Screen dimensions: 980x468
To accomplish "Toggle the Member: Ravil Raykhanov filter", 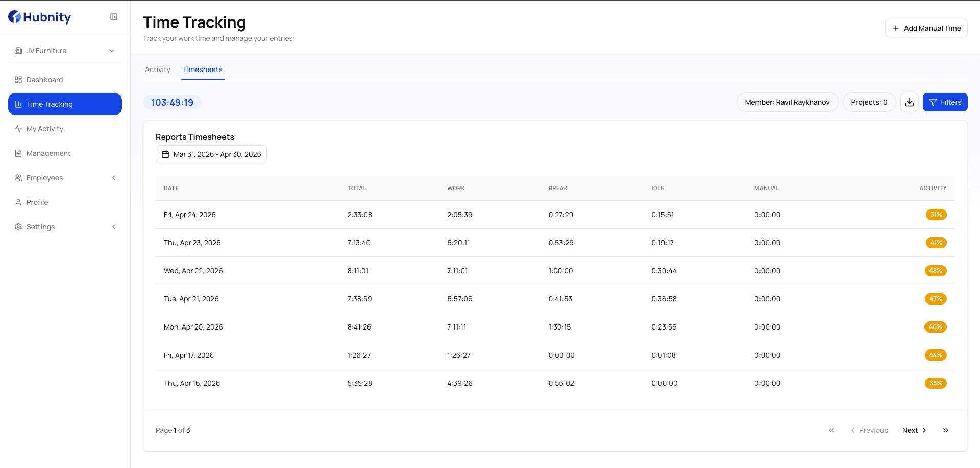I will pos(787,102).
